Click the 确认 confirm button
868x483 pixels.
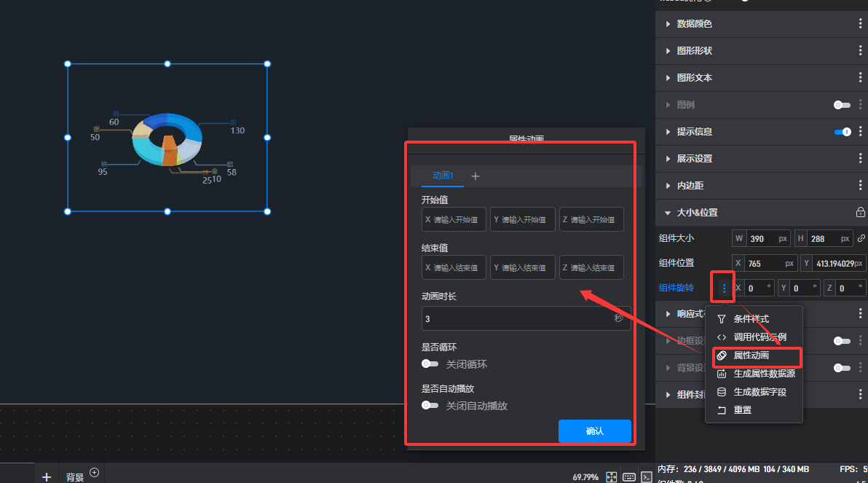(594, 431)
